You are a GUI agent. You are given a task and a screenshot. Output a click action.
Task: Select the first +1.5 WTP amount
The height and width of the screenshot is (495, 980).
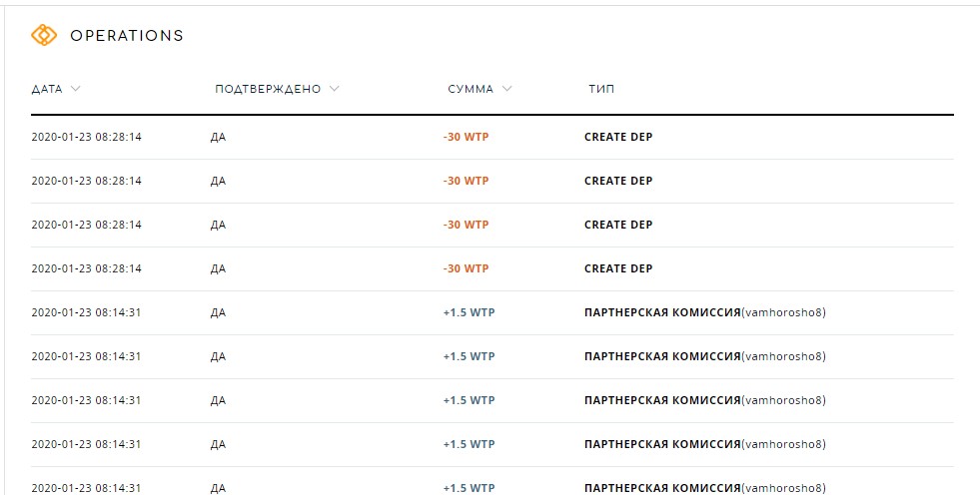[x=469, y=312]
